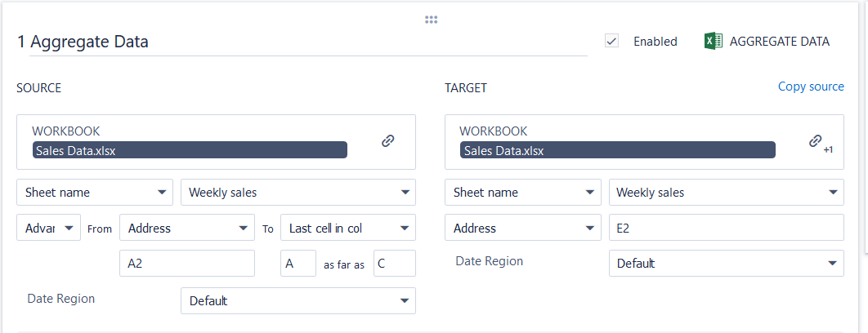This screenshot has height=333, width=868.
Task: Open the target Date Region dropdown
Action: [726, 264]
